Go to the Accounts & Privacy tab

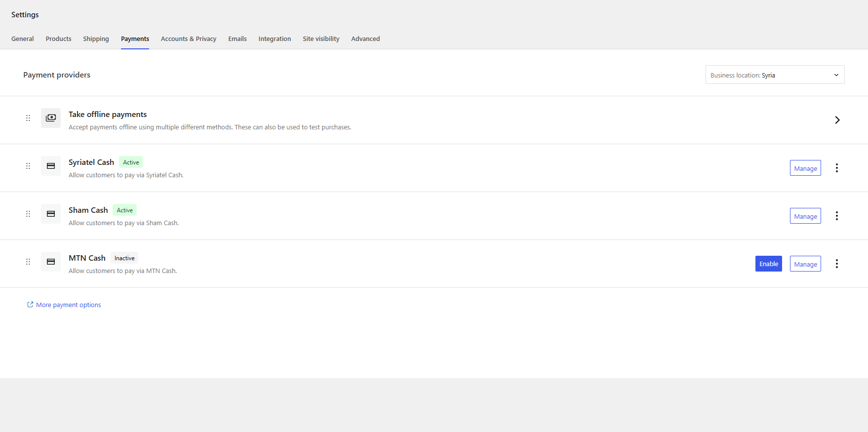[x=189, y=39]
